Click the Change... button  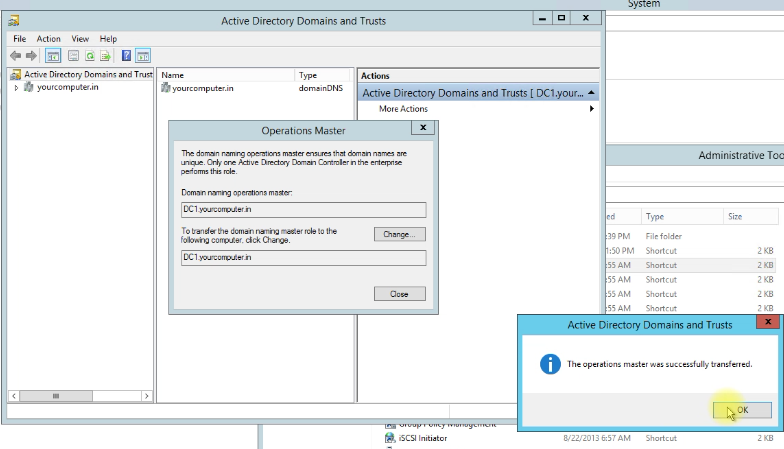400,234
